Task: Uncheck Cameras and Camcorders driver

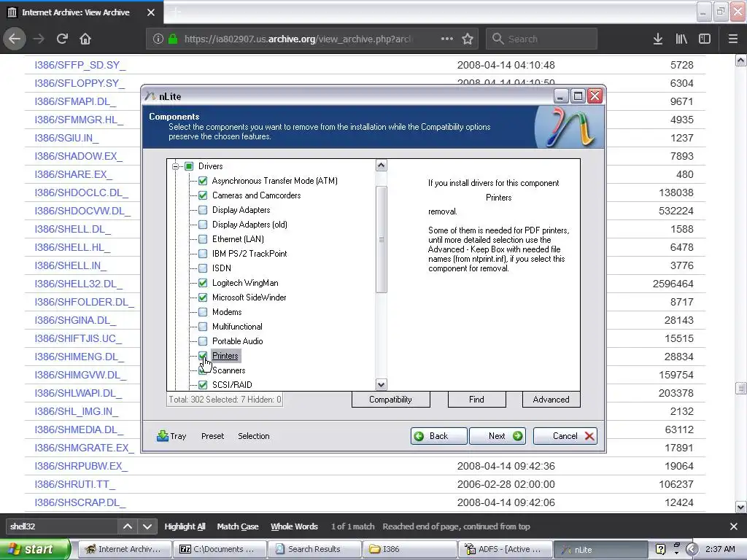Action: (203, 195)
